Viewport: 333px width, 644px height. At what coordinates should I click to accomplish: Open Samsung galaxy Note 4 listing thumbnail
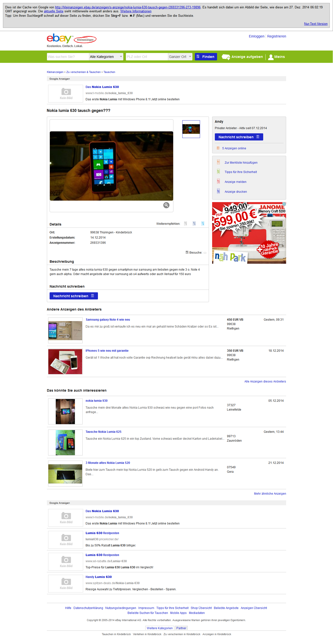pos(65,330)
